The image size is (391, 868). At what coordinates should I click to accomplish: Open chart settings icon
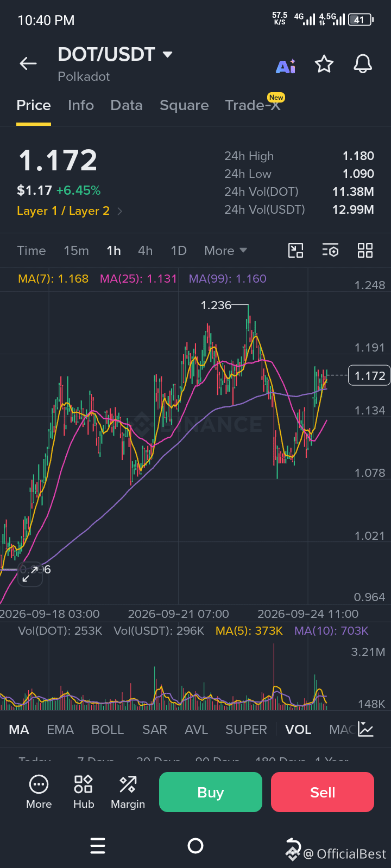click(330, 251)
